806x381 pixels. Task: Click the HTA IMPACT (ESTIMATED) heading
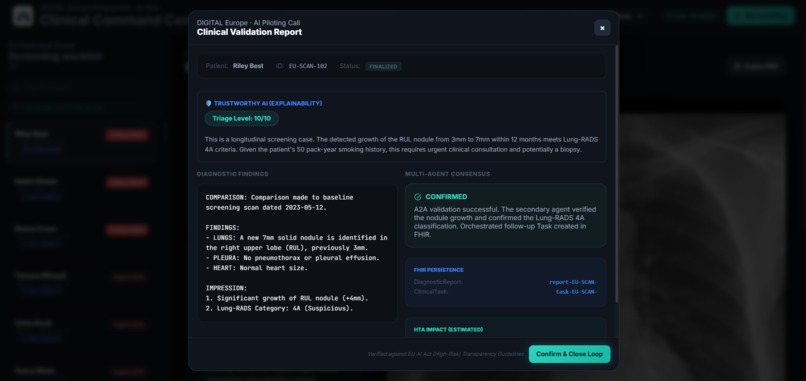tap(448, 330)
